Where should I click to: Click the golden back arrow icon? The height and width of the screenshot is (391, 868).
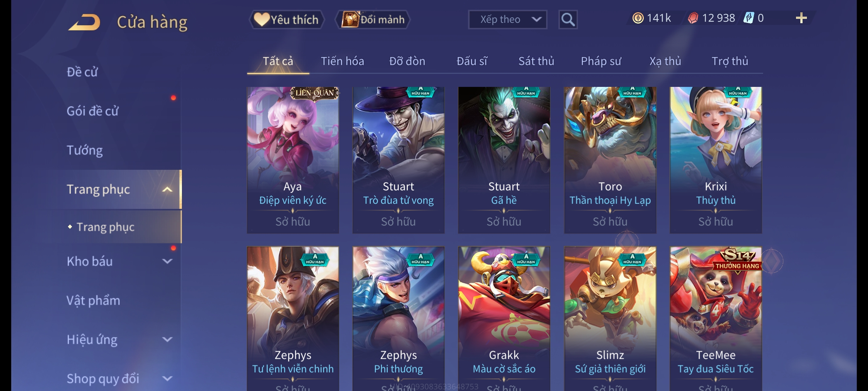click(84, 22)
